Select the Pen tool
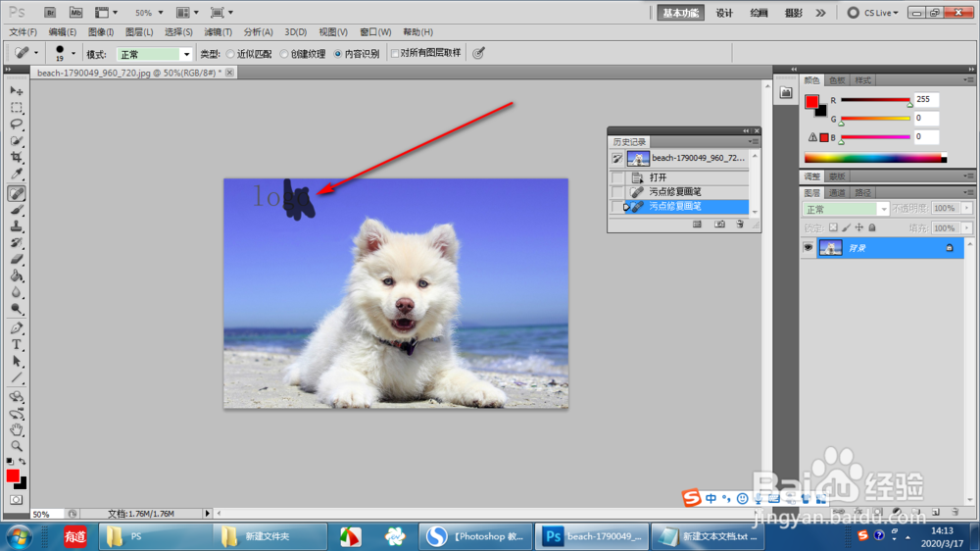The image size is (980, 551). pos(17,328)
